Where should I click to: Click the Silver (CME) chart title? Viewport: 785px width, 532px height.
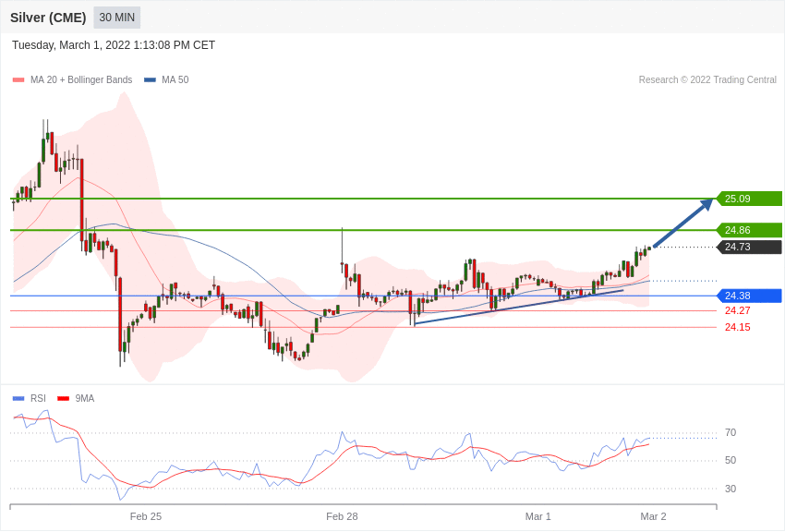point(48,18)
